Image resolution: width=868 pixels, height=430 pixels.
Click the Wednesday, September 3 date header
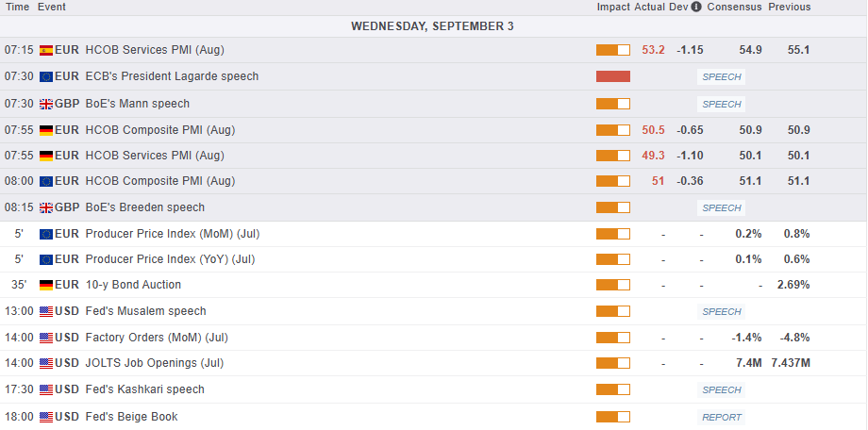point(432,26)
